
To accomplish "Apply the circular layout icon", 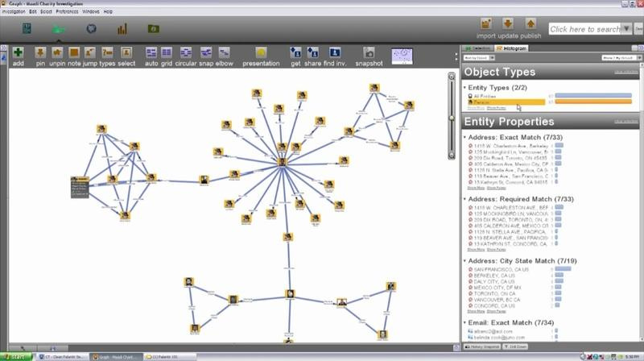I will pyautogui.click(x=185, y=52).
